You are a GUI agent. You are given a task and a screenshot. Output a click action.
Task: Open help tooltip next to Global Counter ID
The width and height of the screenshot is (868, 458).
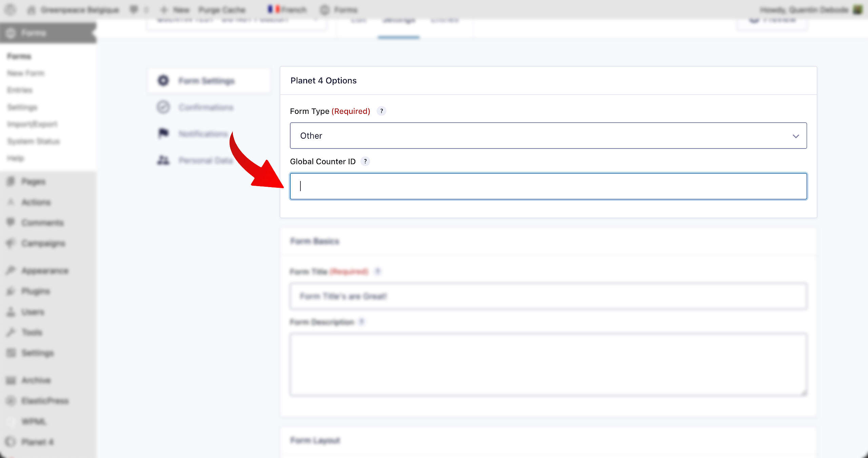365,161
